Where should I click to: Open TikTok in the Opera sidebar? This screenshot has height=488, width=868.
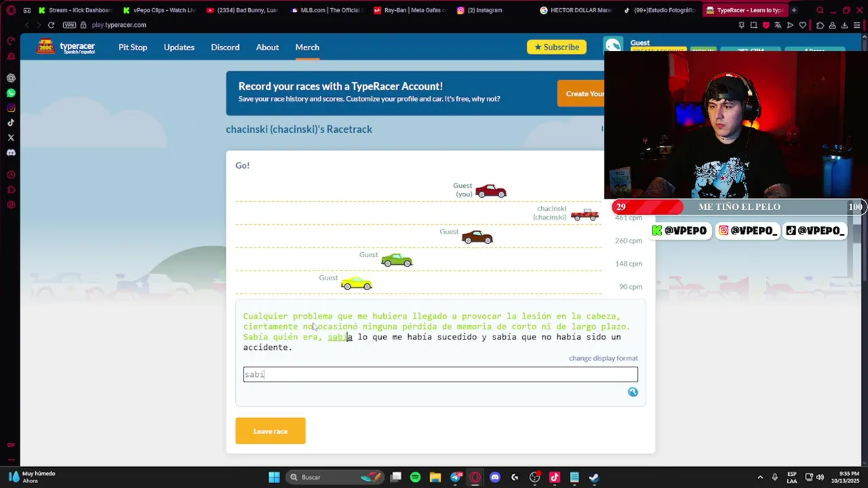[x=11, y=123]
